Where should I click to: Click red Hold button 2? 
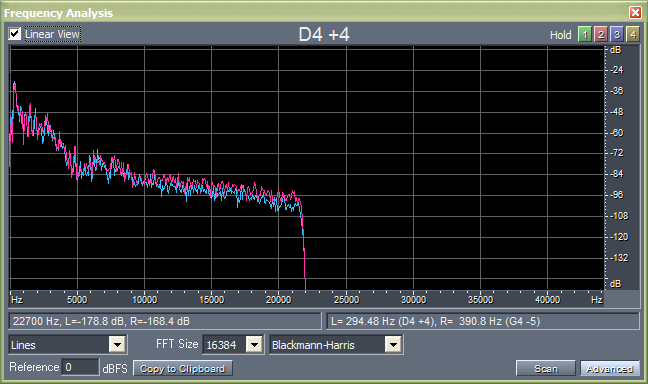pyautogui.click(x=600, y=34)
